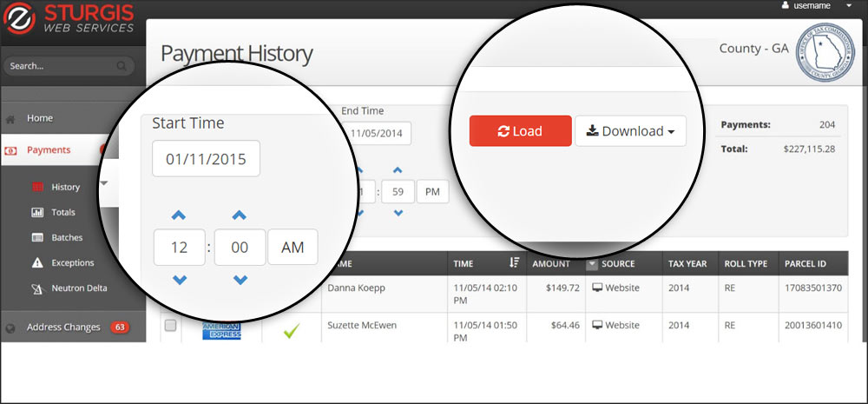Click the Home house icon
This screenshot has height=404, width=868.
pyautogui.click(x=10, y=119)
